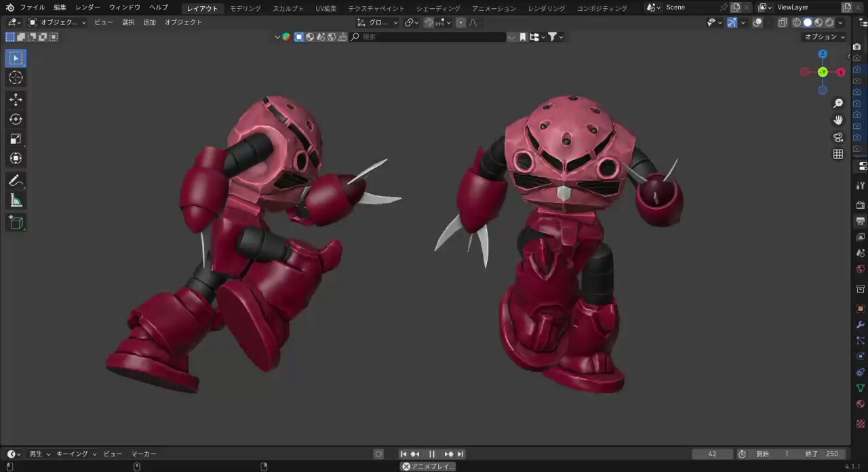
Task: Open the 再生 playback dropdown
Action: coord(39,454)
